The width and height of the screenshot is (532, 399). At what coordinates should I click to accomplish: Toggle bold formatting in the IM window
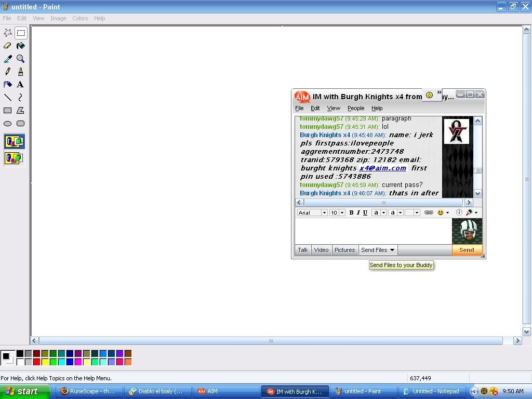(x=351, y=212)
